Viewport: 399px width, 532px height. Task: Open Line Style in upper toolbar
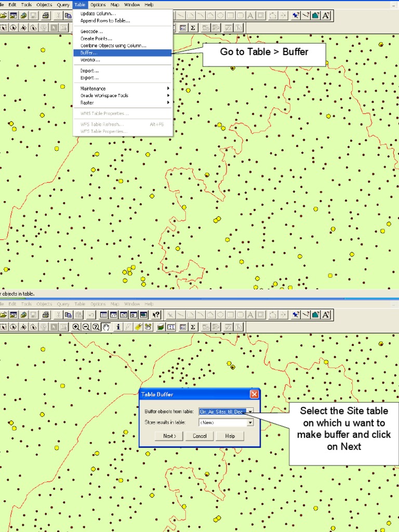(x=305, y=16)
